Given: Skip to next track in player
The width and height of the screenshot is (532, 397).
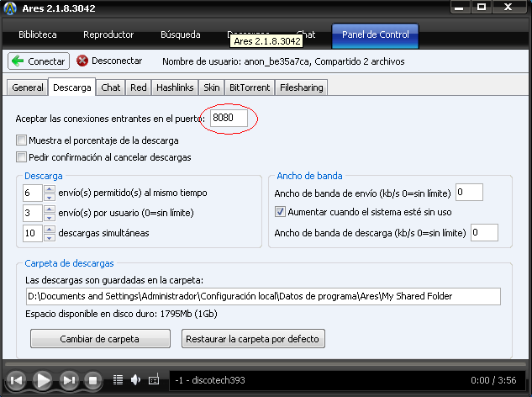Looking at the screenshot, I should (69, 380).
